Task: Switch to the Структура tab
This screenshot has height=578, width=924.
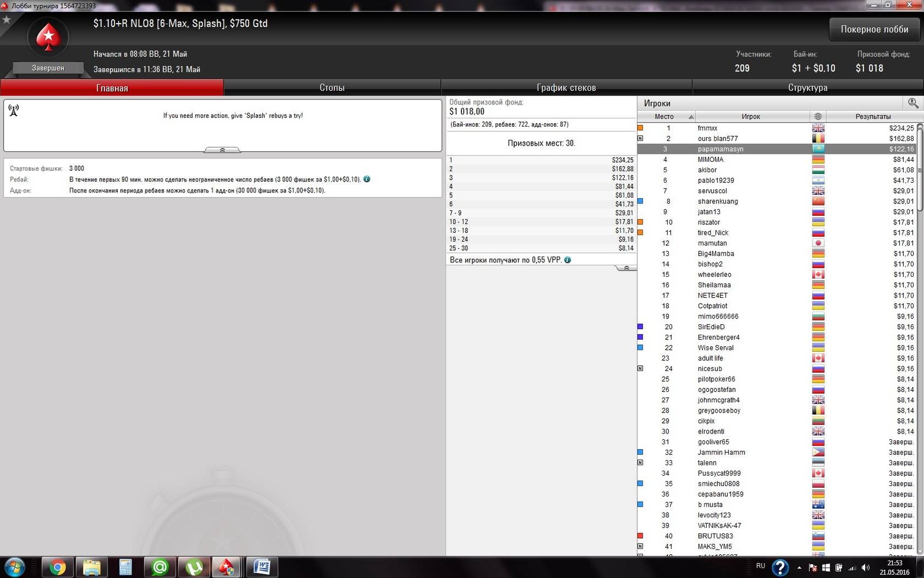Action: [x=807, y=88]
